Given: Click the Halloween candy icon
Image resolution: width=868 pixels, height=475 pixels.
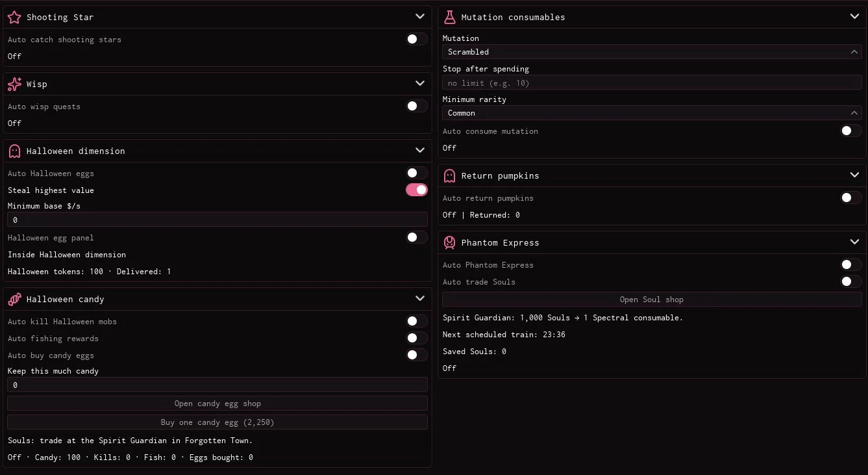Looking at the screenshot, I should 14,299.
